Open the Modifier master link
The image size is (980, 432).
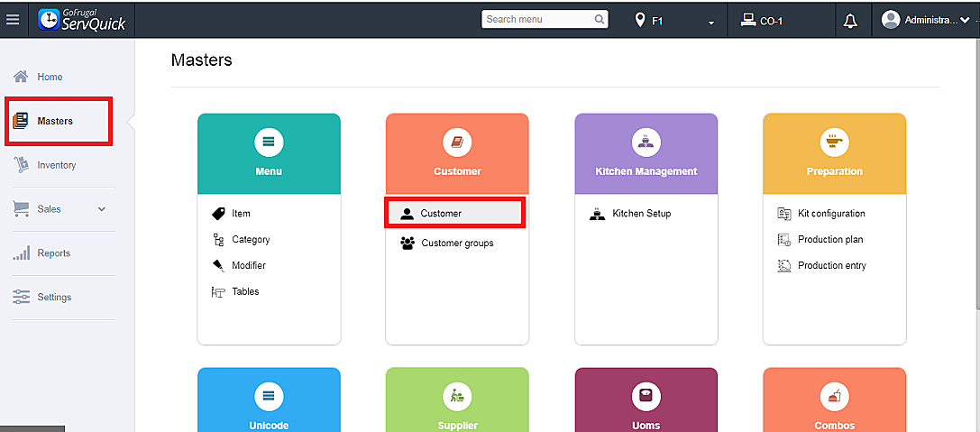249,266
